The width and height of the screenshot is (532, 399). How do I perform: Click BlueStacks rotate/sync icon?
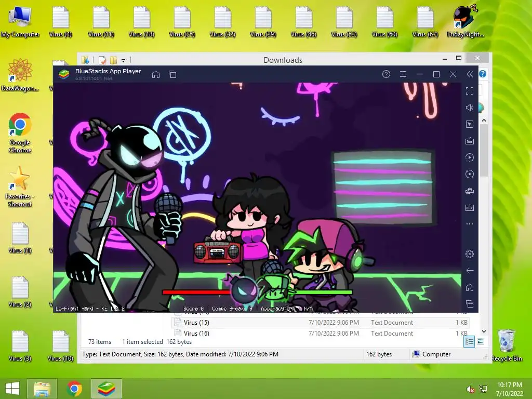(470, 174)
